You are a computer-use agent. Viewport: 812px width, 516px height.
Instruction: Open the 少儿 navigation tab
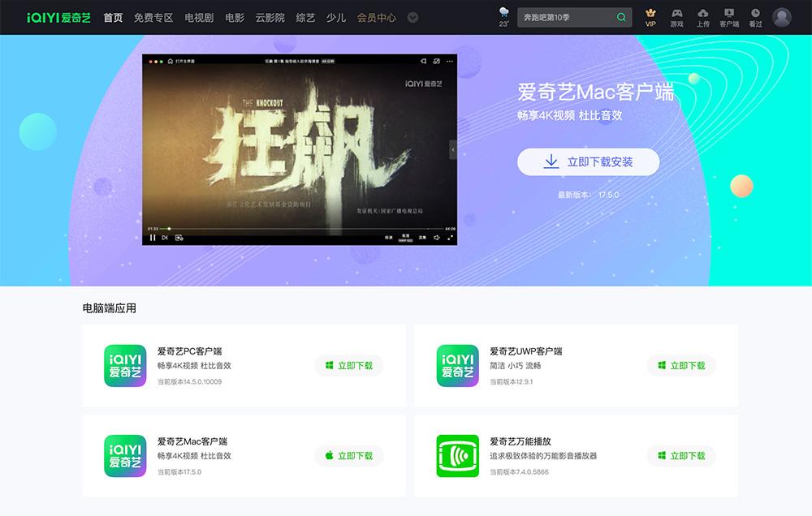point(336,18)
